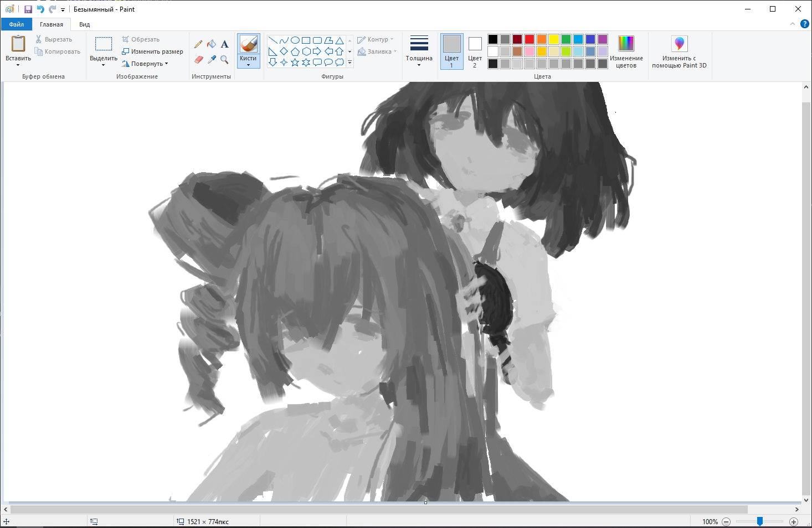
Task: Choose the Hexagon shape
Action: tap(306, 51)
